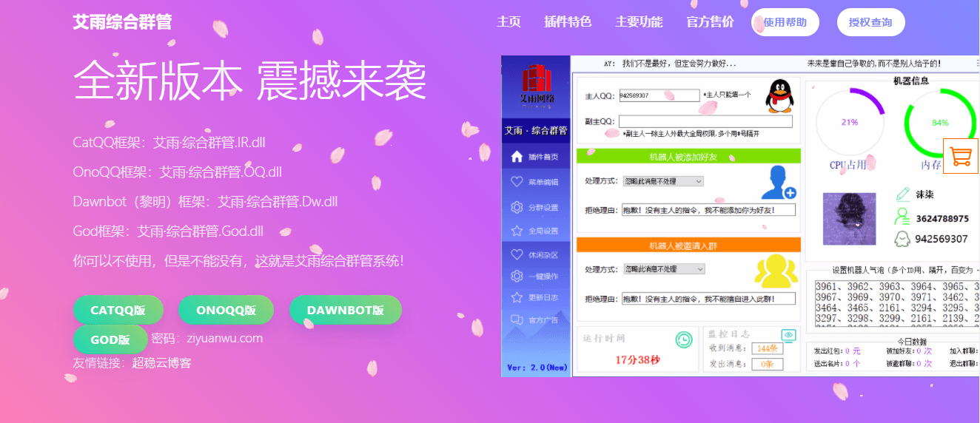Click the yellow group members icon
Screen dimensions: 980x423
click(x=776, y=271)
